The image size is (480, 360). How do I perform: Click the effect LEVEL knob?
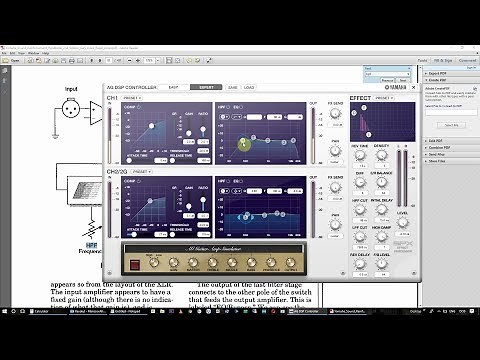click(402, 222)
